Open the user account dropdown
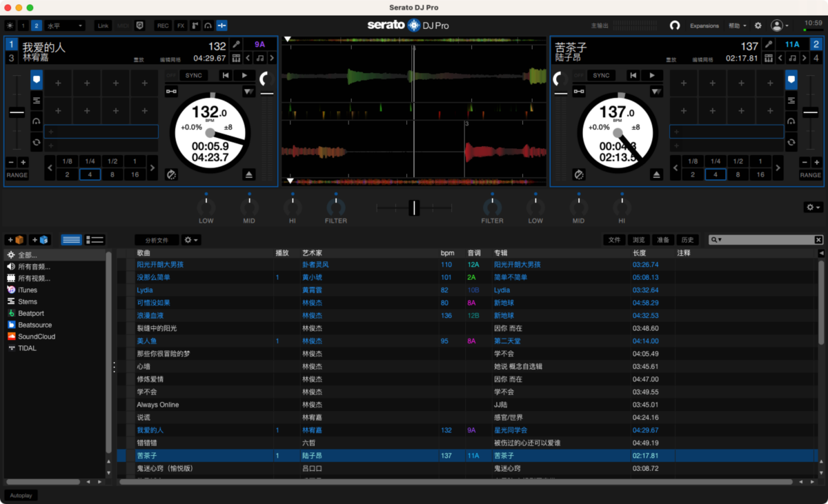828x504 pixels. 780,26
